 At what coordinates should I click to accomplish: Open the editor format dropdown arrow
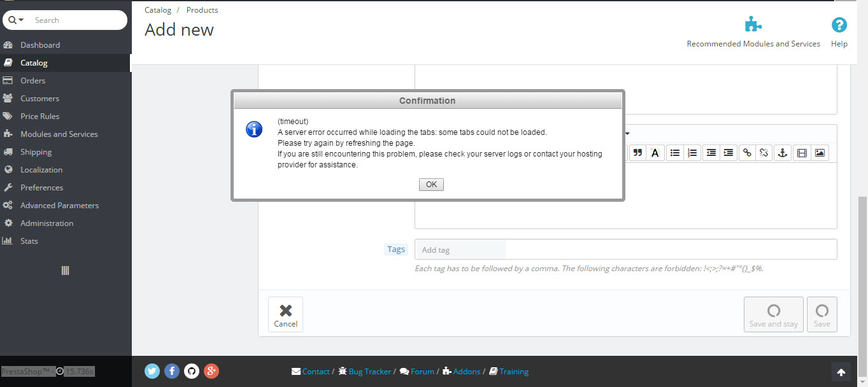(627, 134)
